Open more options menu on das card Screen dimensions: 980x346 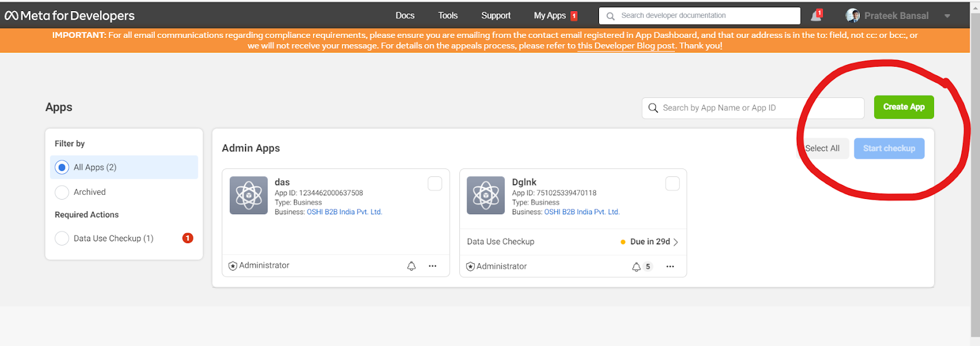point(432,266)
